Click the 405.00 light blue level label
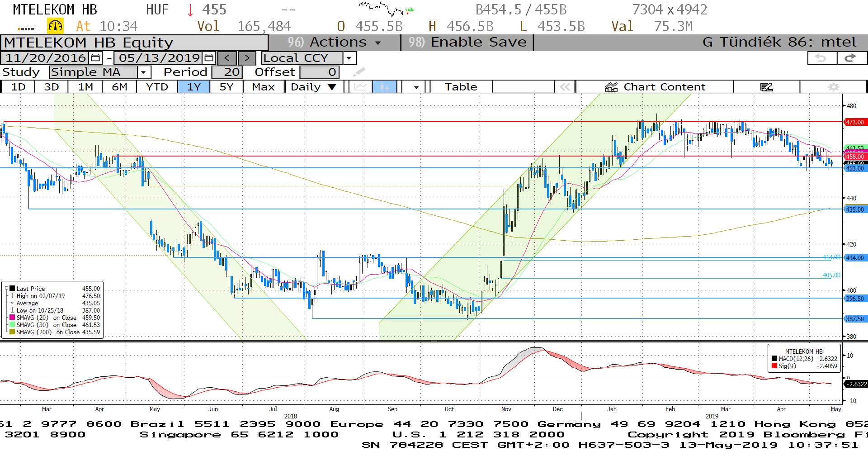Image resolution: width=868 pixels, height=470 pixels. point(831,275)
